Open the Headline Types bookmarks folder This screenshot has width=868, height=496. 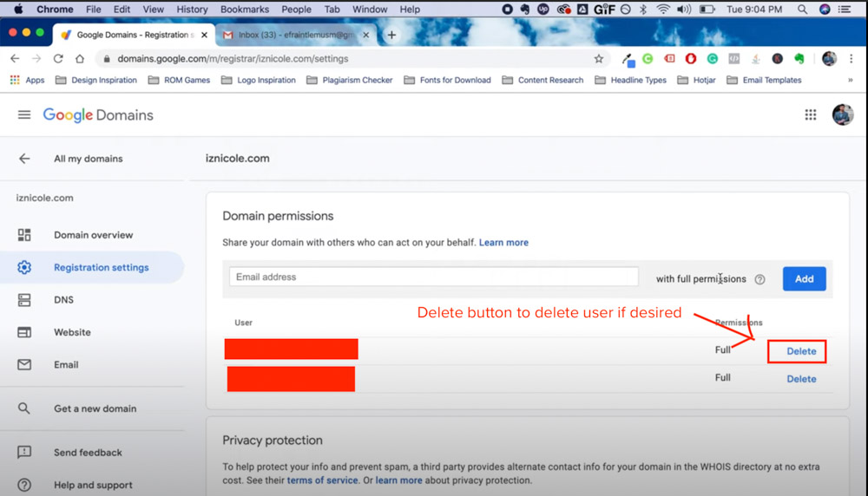pos(630,80)
